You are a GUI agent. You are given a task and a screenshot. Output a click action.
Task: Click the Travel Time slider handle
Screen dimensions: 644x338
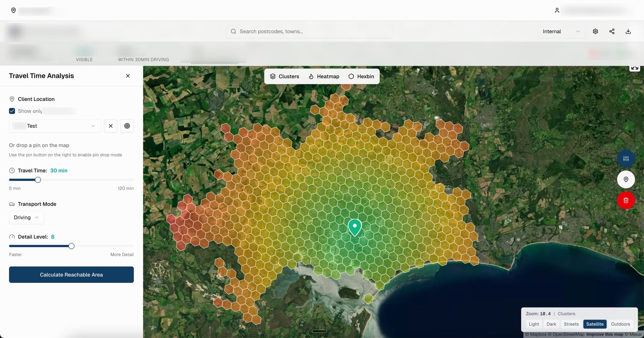(x=38, y=180)
